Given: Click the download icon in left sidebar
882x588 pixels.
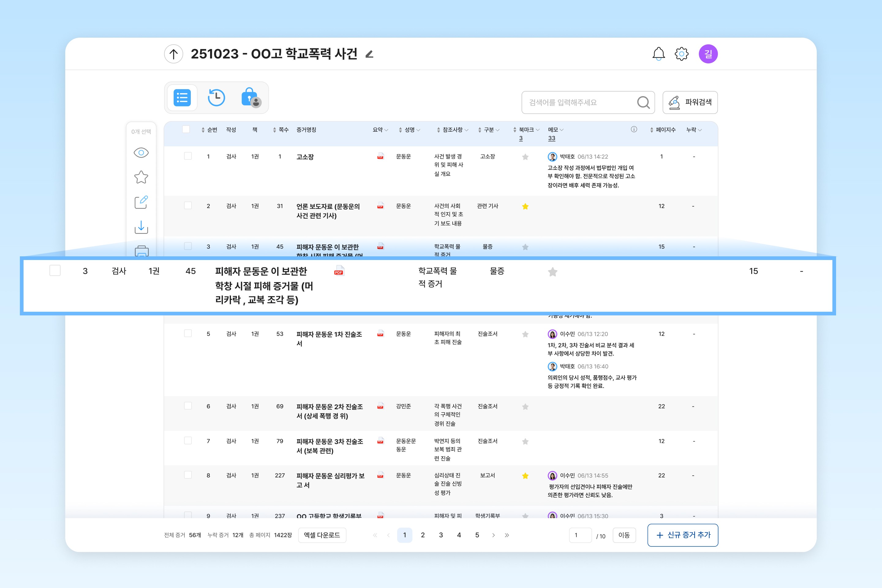Looking at the screenshot, I should (x=141, y=227).
